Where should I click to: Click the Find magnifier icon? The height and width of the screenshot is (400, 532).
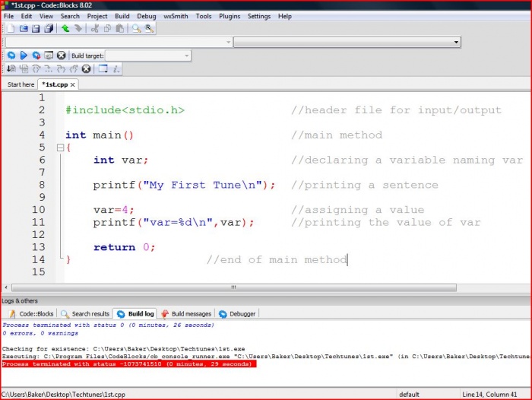coord(136,29)
